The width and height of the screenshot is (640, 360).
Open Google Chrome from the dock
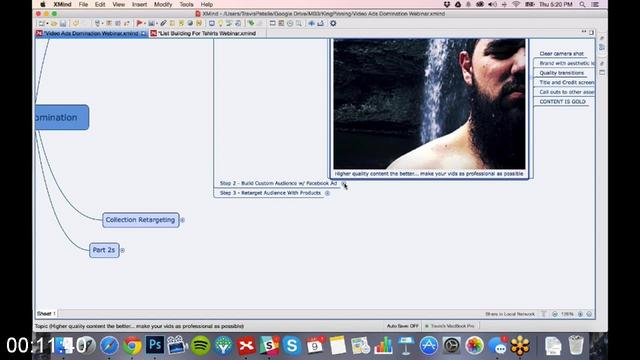132,346
